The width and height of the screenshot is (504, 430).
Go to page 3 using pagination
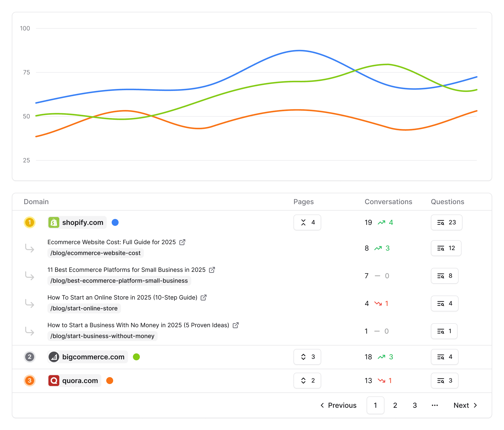(x=414, y=405)
